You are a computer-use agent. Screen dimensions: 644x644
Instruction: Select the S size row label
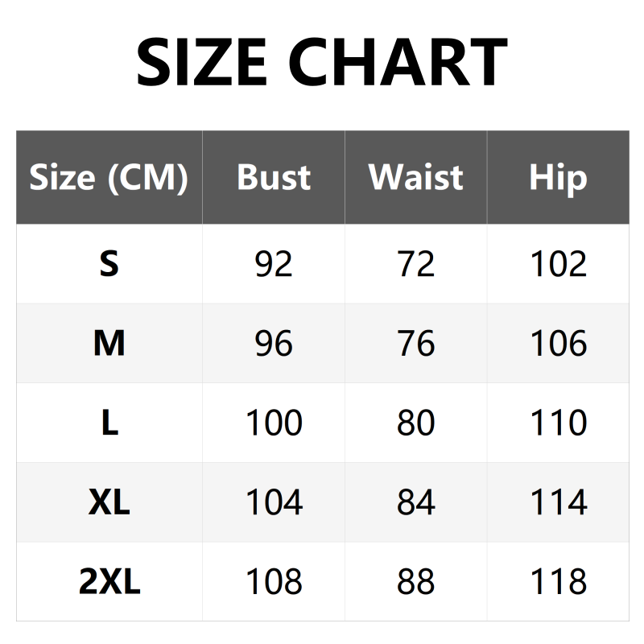click(109, 264)
